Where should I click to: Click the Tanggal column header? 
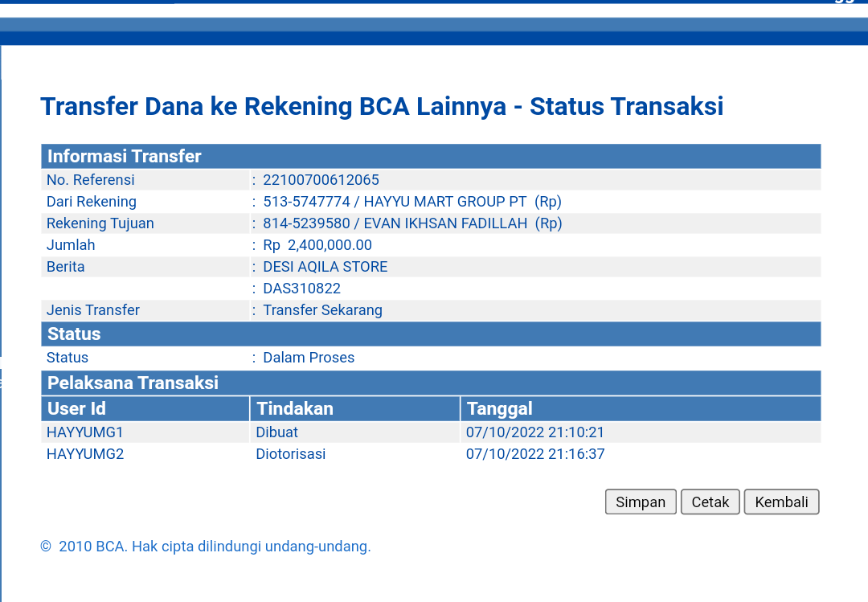click(x=499, y=408)
